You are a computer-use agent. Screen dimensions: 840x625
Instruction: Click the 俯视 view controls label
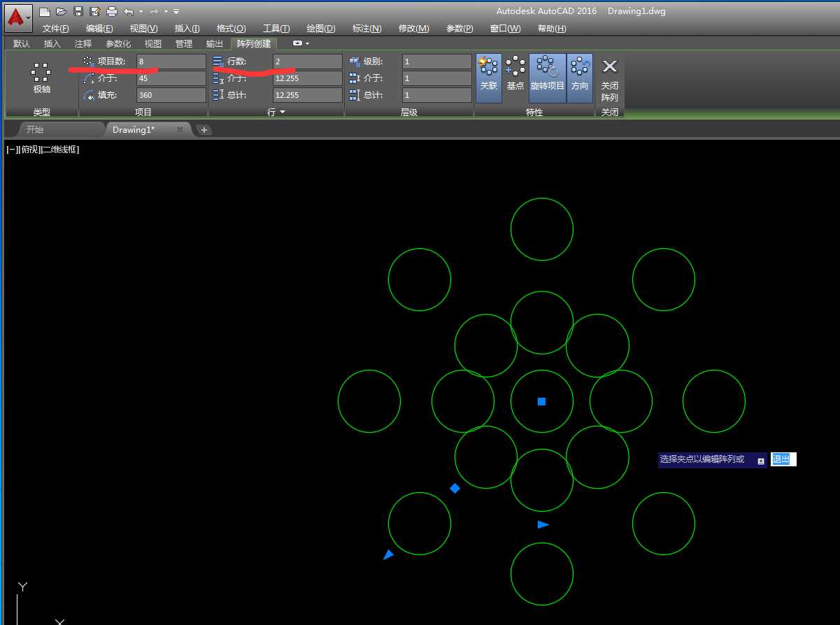30,150
